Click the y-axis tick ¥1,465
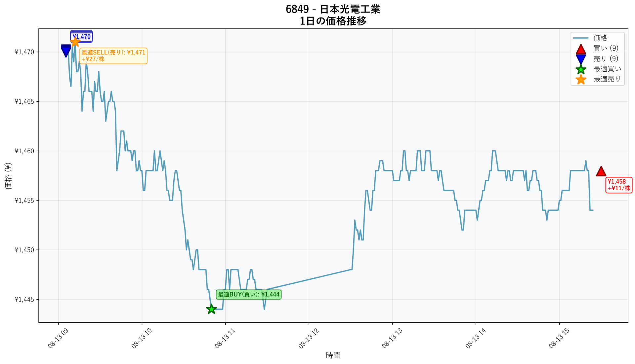 (24, 101)
